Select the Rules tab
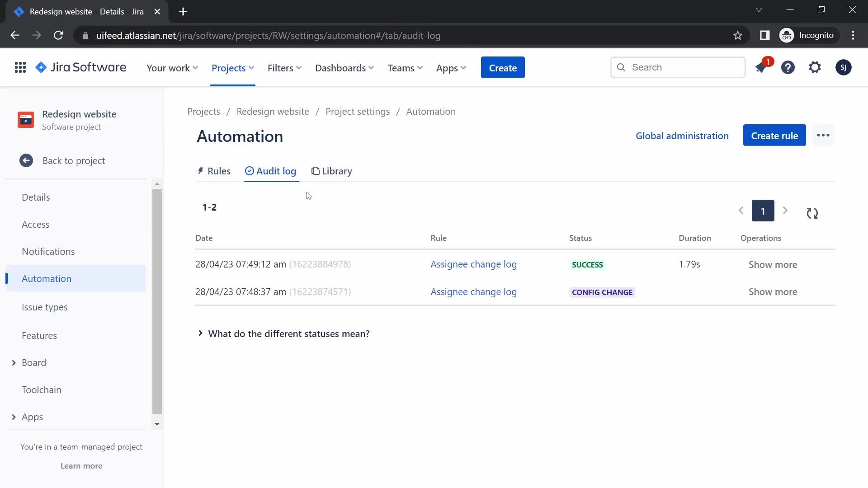The width and height of the screenshot is (868, 488). tap(215, 171)
